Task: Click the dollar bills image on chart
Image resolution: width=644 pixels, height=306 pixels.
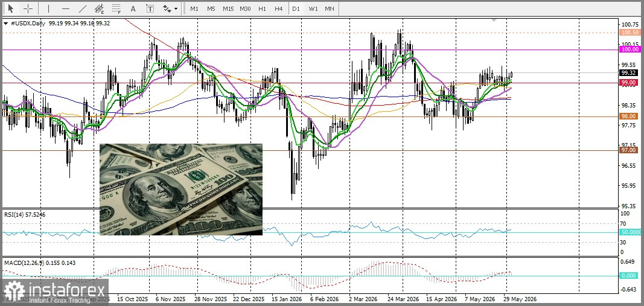Action: (180, 190)
